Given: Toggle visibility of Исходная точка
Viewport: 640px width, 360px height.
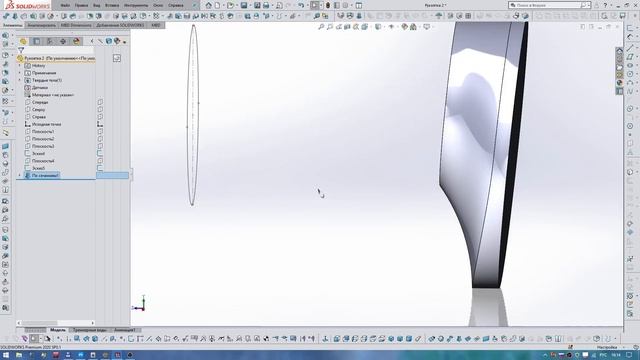Looking at the screenshot, I should coord(100,124).
